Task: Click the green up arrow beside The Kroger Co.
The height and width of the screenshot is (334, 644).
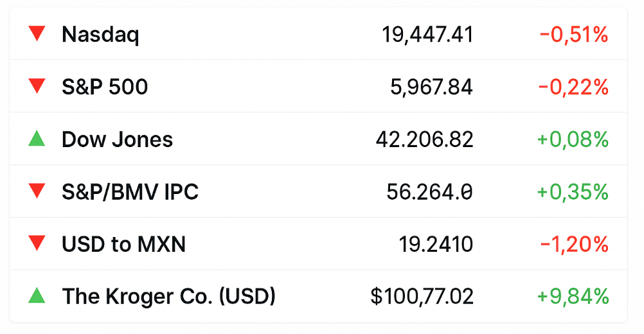Action: [x=37, y=295]
